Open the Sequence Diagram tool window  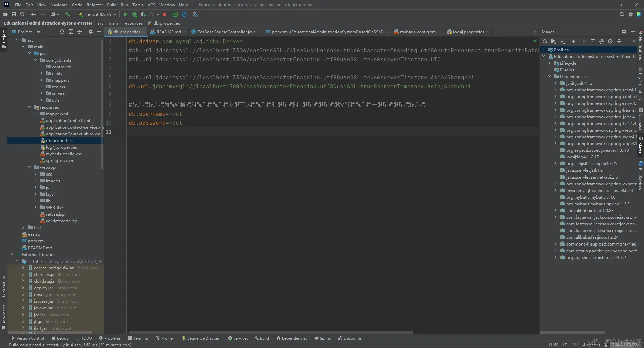click(x=201, y=338)
